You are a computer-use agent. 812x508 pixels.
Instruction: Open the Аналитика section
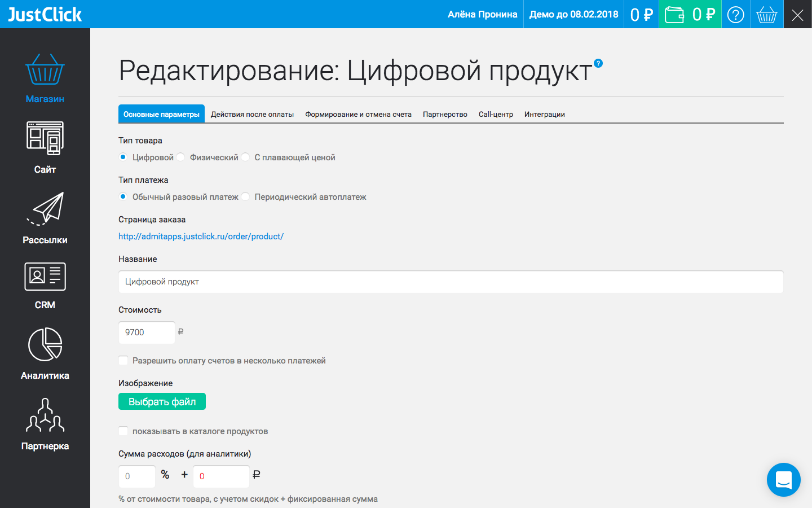click(x=45, y=353)
